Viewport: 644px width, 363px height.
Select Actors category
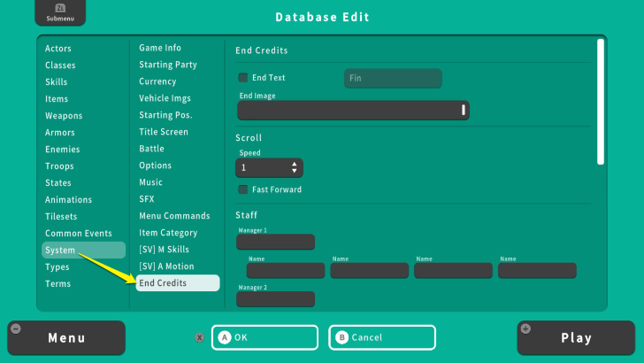57,48
